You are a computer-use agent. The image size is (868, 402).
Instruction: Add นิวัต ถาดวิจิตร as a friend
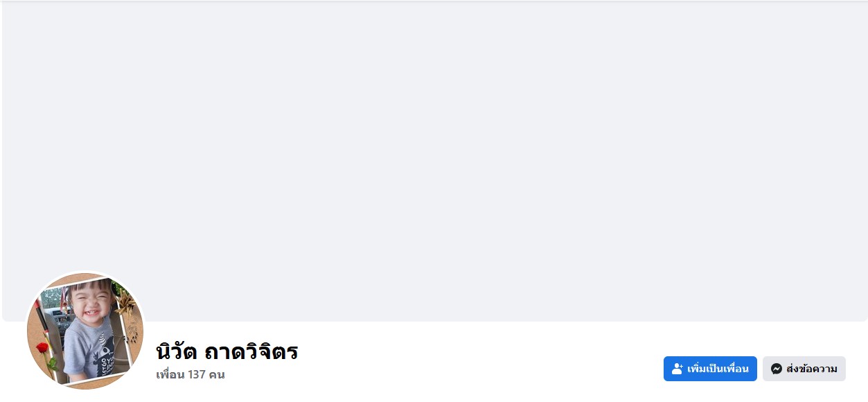tap(710, 369)
